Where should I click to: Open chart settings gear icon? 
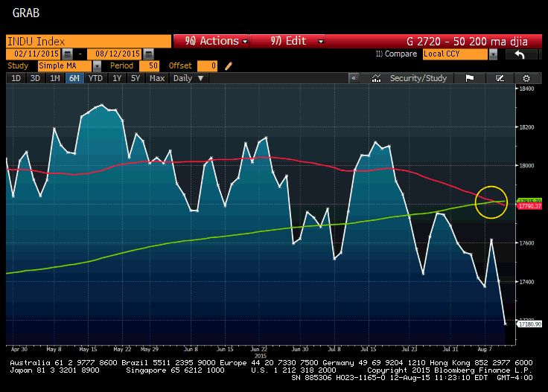click(526, 78)
